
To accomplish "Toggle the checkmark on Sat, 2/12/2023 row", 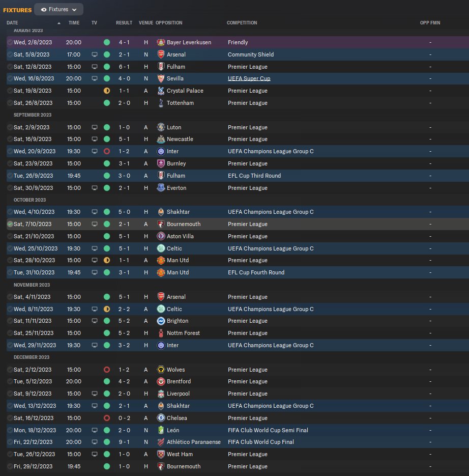I will (x=10, y=370).
